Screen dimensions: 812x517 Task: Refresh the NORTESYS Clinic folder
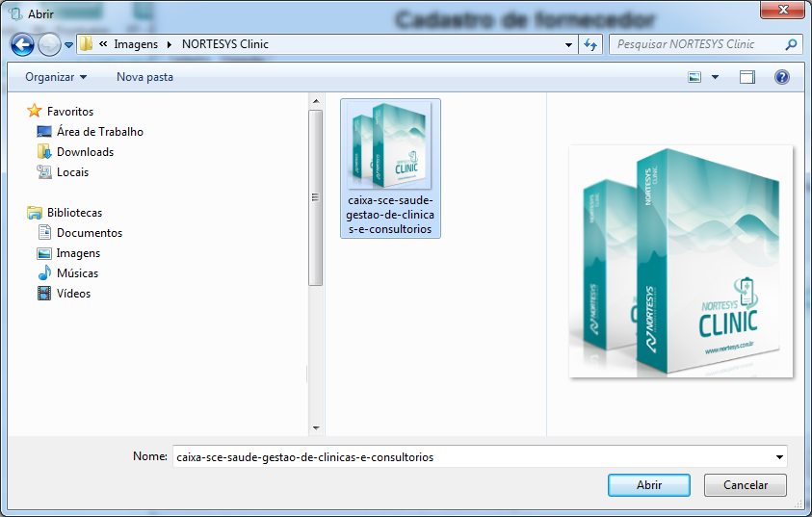pyautogui.click(x=590, y=44)
